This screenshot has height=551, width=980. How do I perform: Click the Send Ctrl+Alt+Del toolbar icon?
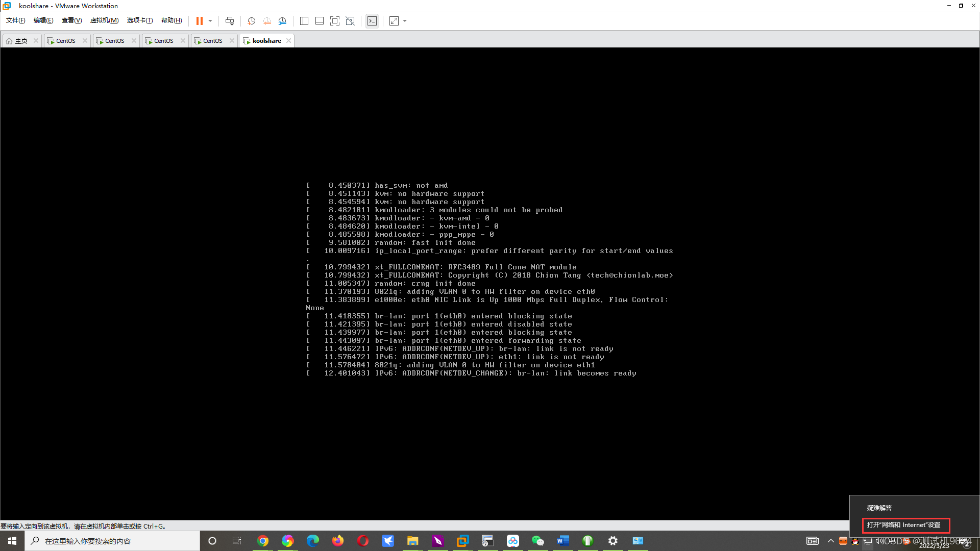click(230, 21)
